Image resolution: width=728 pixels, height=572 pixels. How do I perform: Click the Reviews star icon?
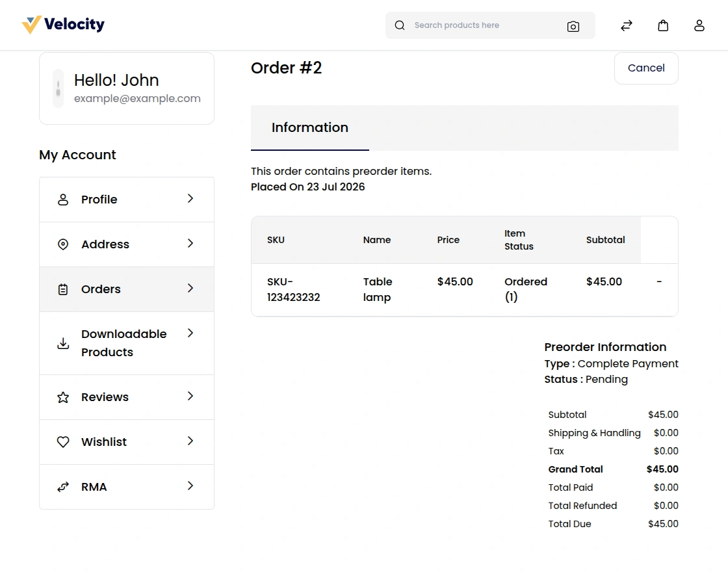[62, 397]
